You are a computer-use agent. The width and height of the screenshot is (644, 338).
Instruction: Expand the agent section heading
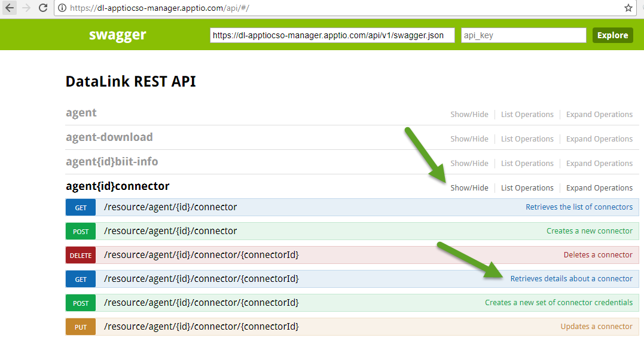point(81,113)
